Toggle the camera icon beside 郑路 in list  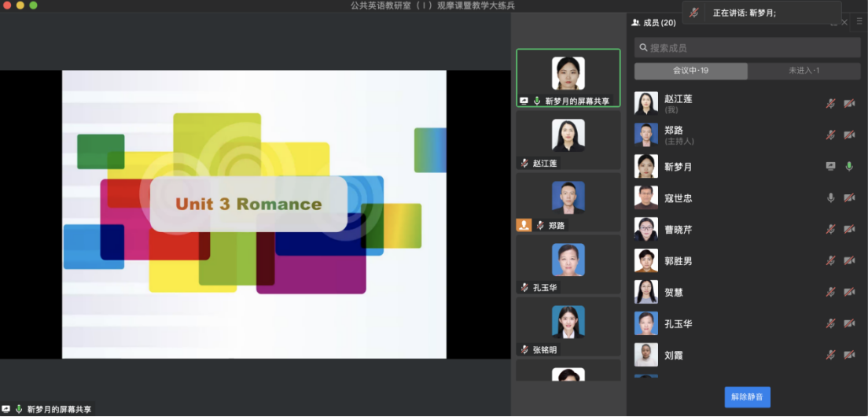pyautogui.click(x=849, y=135)
